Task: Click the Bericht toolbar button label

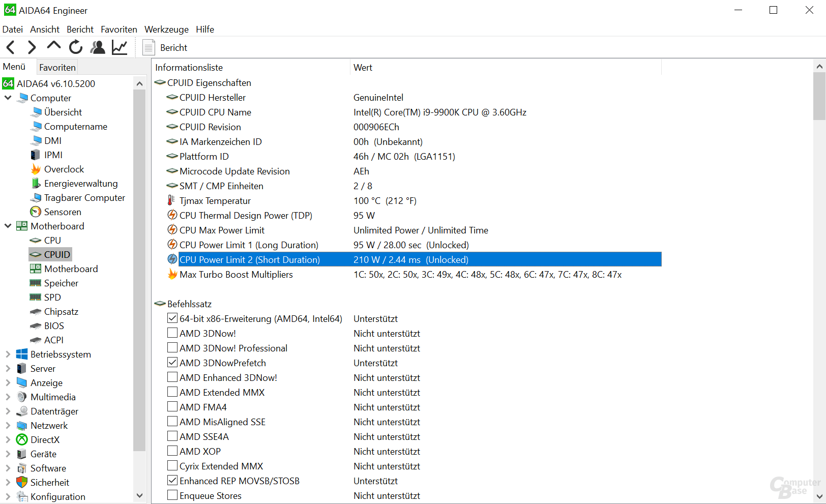Action: click(174, 48)
